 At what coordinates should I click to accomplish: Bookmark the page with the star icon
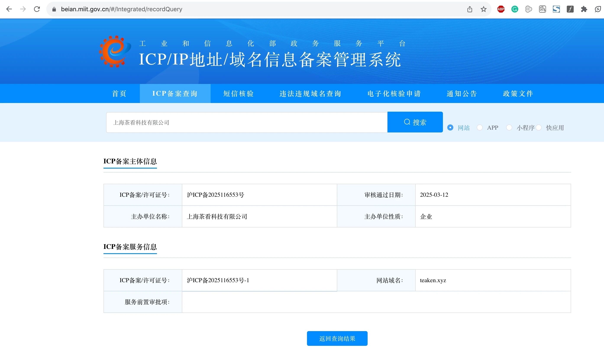coord(483,9)
